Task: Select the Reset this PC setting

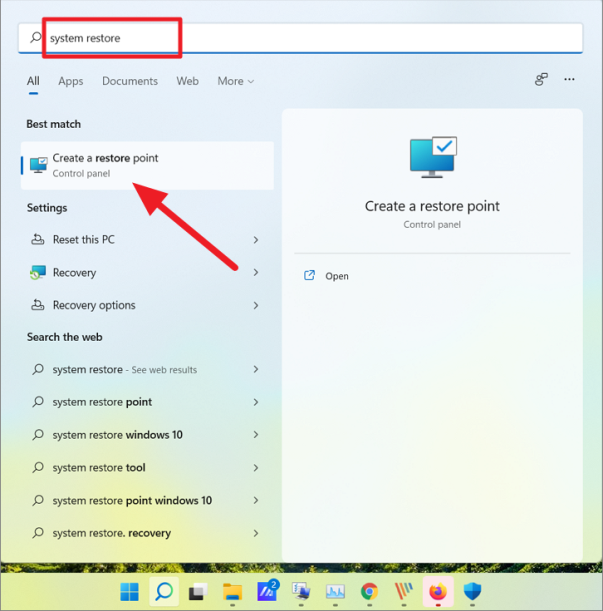Action: tap(147, 240)
